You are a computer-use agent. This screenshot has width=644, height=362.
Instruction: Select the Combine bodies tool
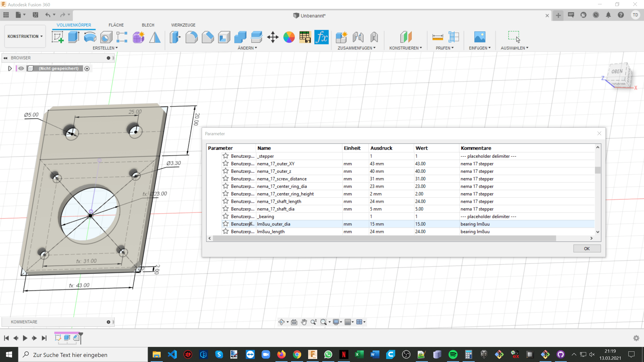(240, 37)
